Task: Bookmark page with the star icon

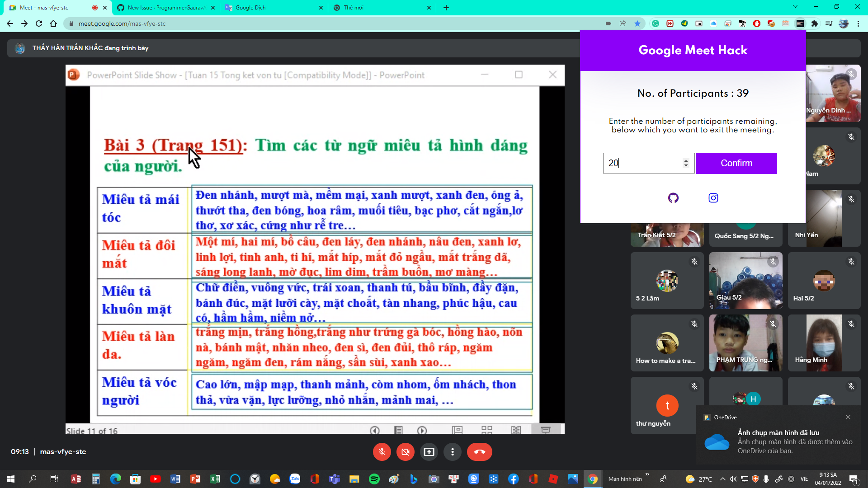Action: (637, 23)
